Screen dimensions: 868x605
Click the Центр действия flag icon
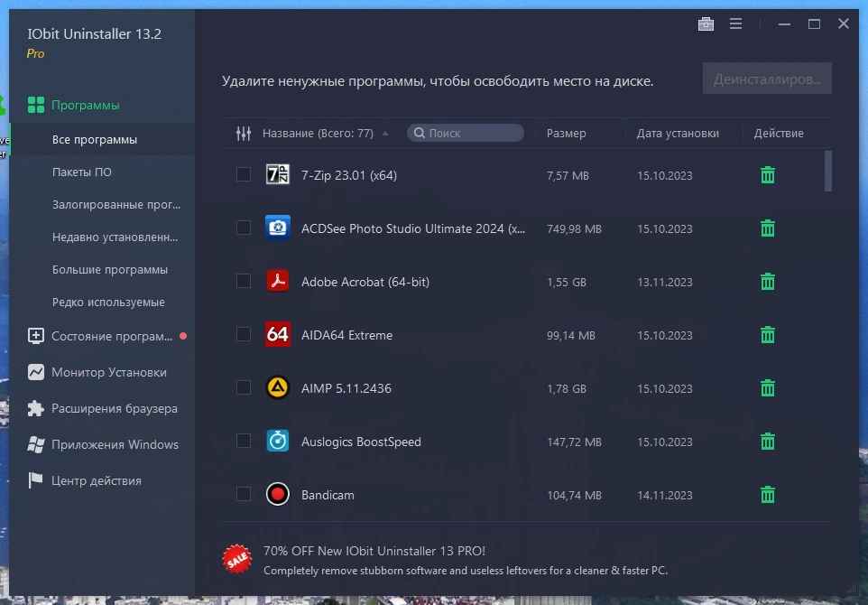click(36, 480)
